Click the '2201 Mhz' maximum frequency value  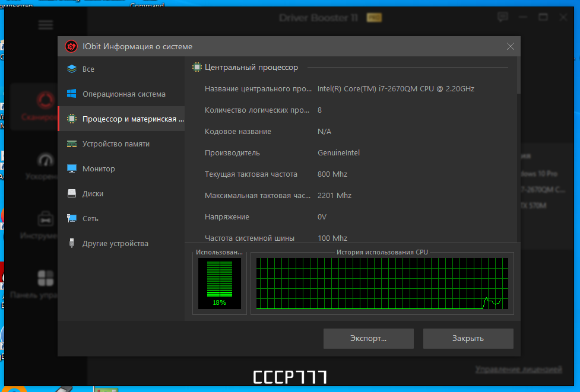334,196
